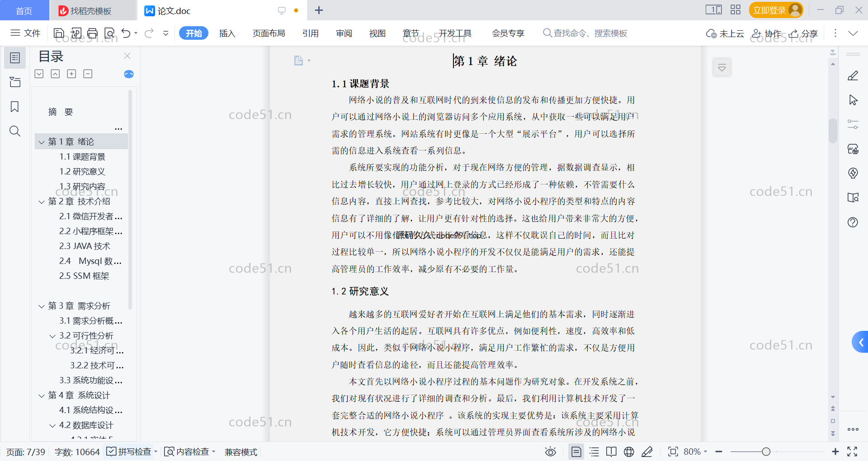Screen dimensions: 868x461
Task: Expand the ribbon with the chevron at top right
Action: point(853,33)
